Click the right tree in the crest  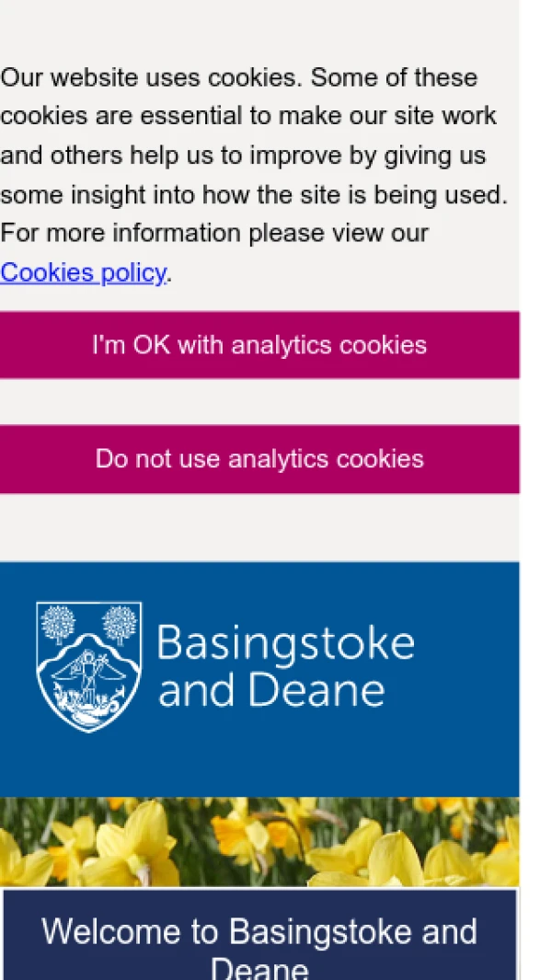[x=120, y=623]
